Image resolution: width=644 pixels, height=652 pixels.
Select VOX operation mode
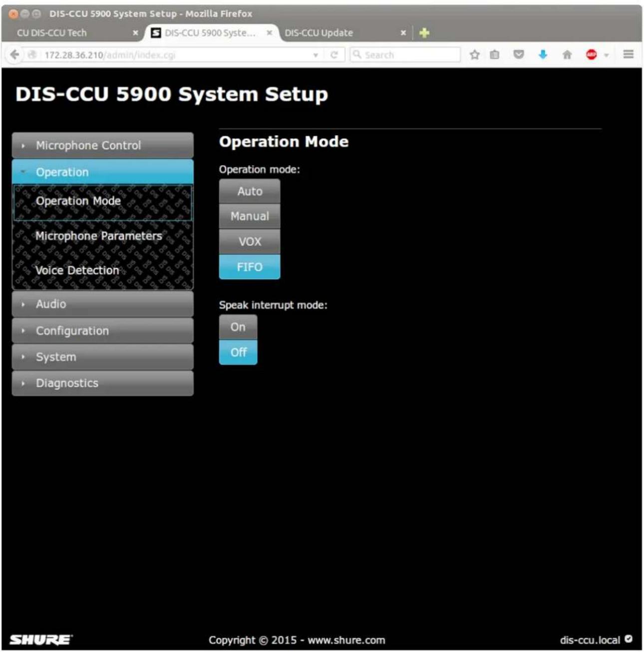click(x=250, y=241)
